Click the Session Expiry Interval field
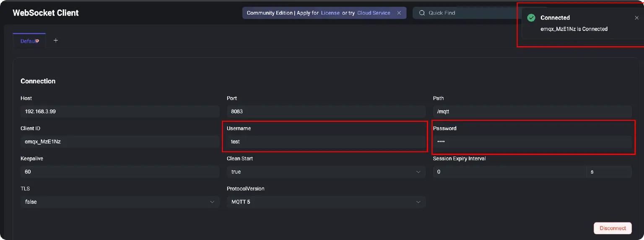Image resolution: width=644 pixels, height=240 pixels. click(509, 172)
